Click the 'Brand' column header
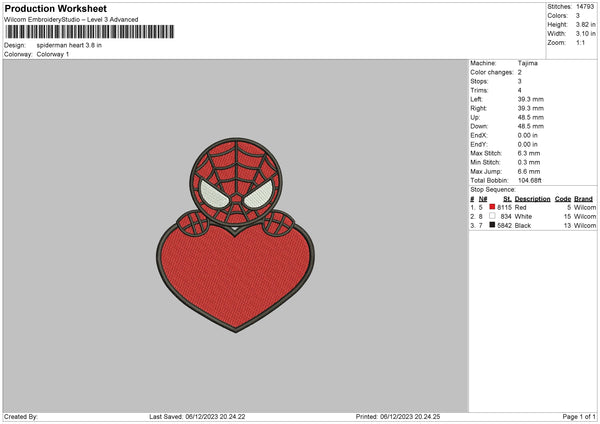The height and width of the screenshot is (424, 600). coord(584,199)
